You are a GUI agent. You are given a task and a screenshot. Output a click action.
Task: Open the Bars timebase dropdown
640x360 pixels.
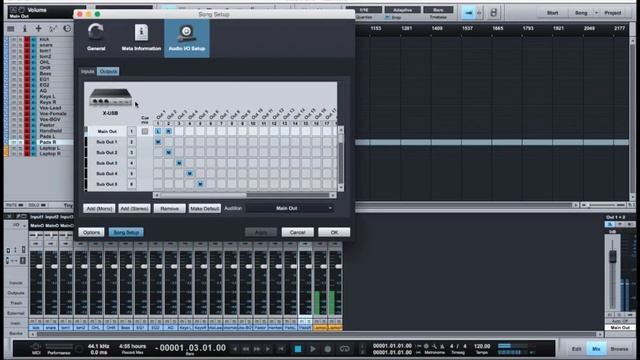(438, 10)
